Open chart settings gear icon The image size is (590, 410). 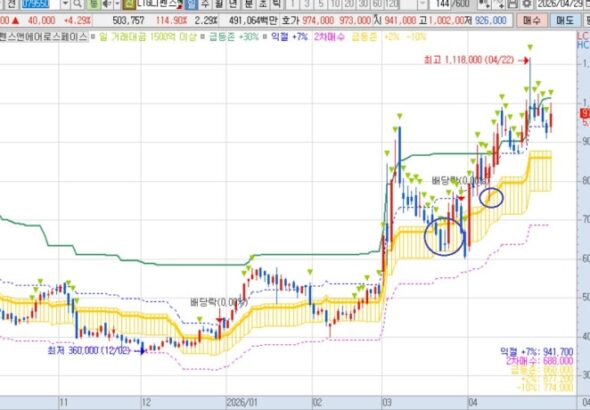(x=527, y=4)
